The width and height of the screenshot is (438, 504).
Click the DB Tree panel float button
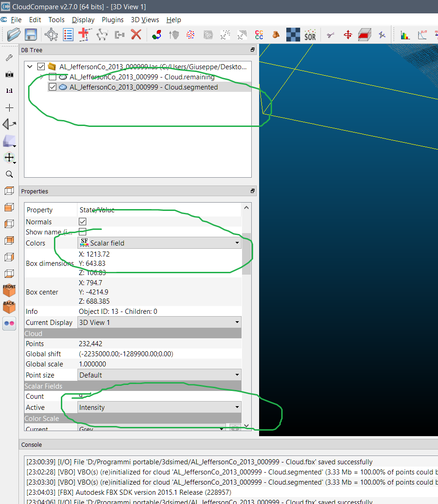coord(252,50)
